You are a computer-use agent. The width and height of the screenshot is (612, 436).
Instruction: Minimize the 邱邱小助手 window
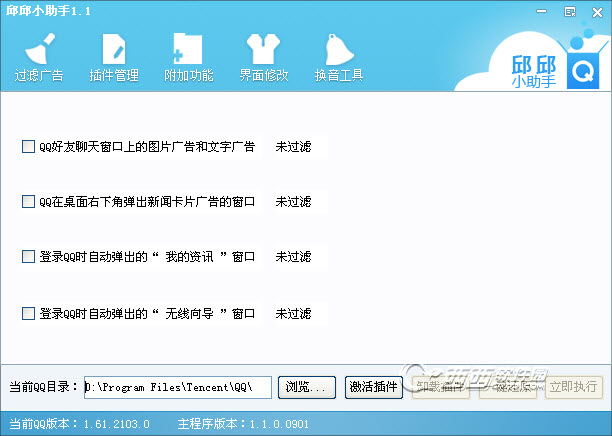(541, 11)
